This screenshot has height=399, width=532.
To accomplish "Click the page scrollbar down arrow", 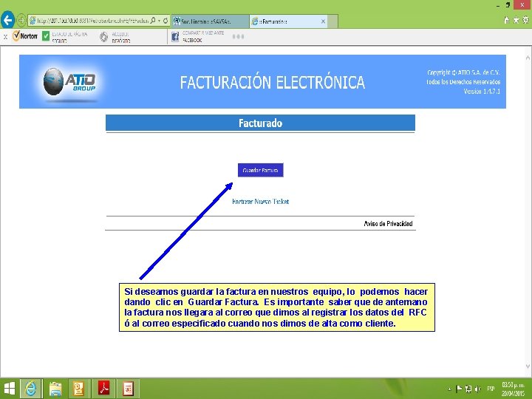I will pos(528,366).
